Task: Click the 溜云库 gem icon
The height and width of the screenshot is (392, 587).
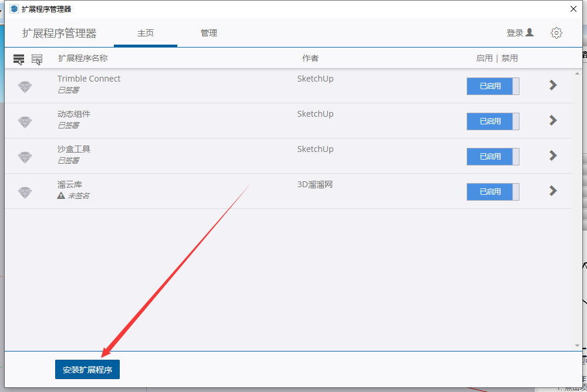Action: pyautogui.click(x=25, y=193)
